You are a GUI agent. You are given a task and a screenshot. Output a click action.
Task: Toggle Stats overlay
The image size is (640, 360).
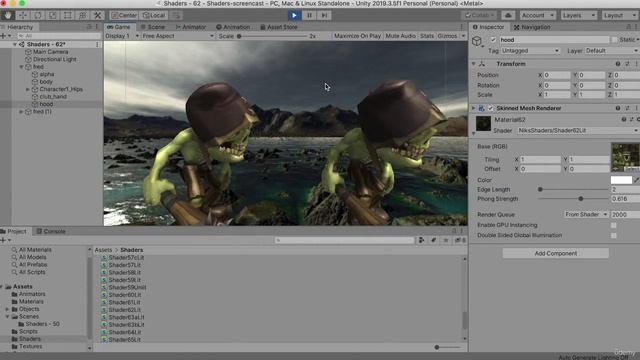(x=427, y=36)
